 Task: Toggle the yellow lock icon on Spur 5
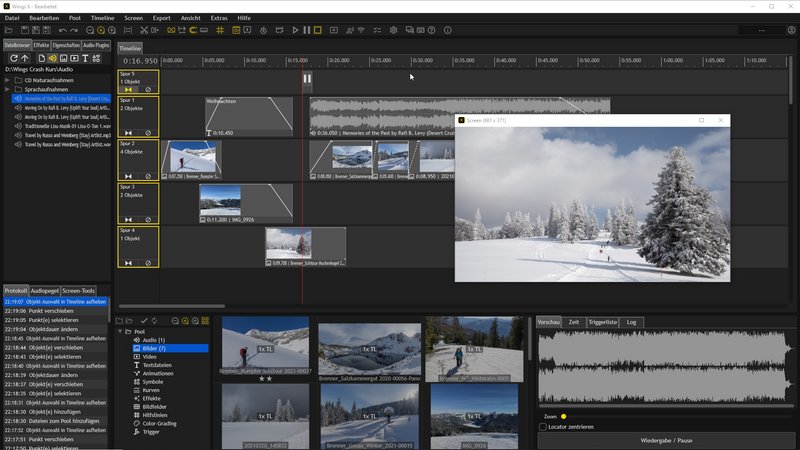(128, 90)
